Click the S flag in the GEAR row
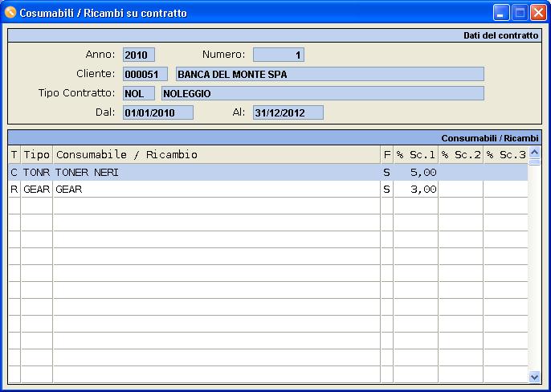The height and width of the screenshot is (392, 551). point(387,189)
